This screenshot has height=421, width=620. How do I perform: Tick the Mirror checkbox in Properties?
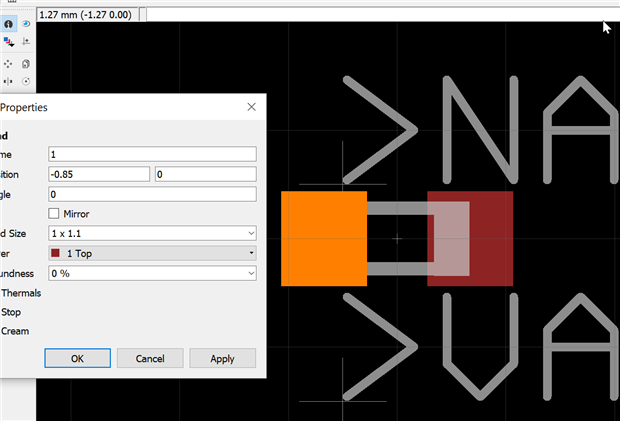[x=54, y=214]
